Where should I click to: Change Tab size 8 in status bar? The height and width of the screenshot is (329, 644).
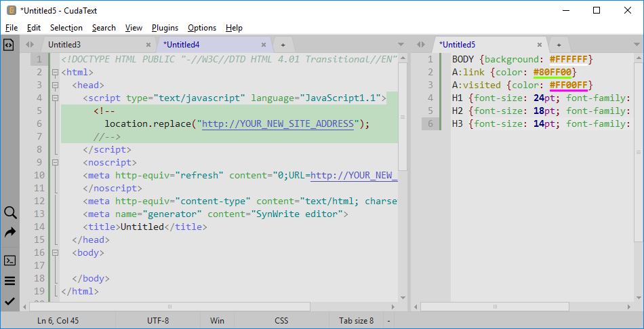pyautogui.click(x=356, y=320)
